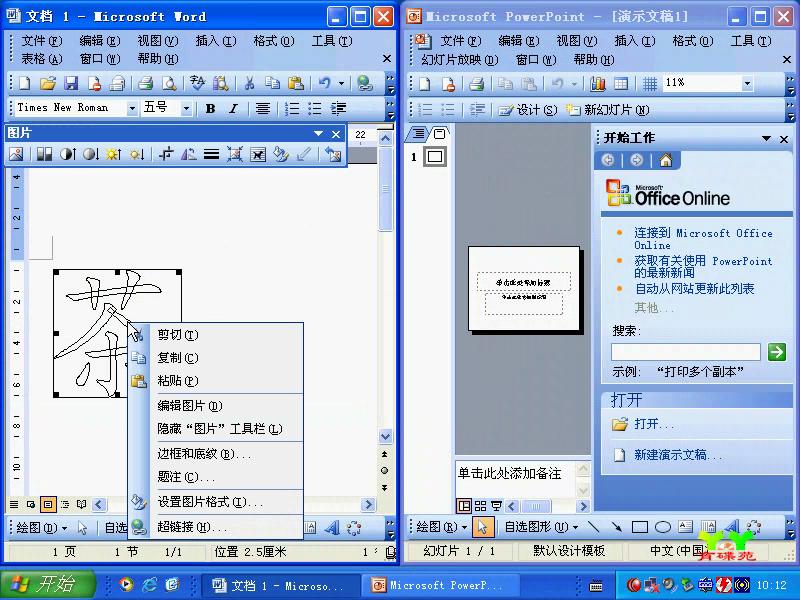Insert table in PowerPoint toolbar
This screenshot has width=800, height=600.
click(621, 84)
